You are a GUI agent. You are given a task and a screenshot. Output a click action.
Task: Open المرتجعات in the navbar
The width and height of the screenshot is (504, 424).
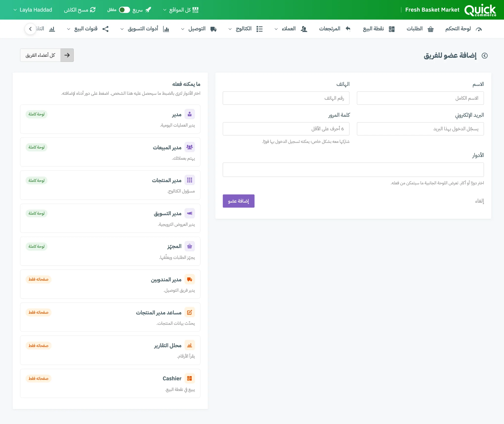tap(335, 29)
